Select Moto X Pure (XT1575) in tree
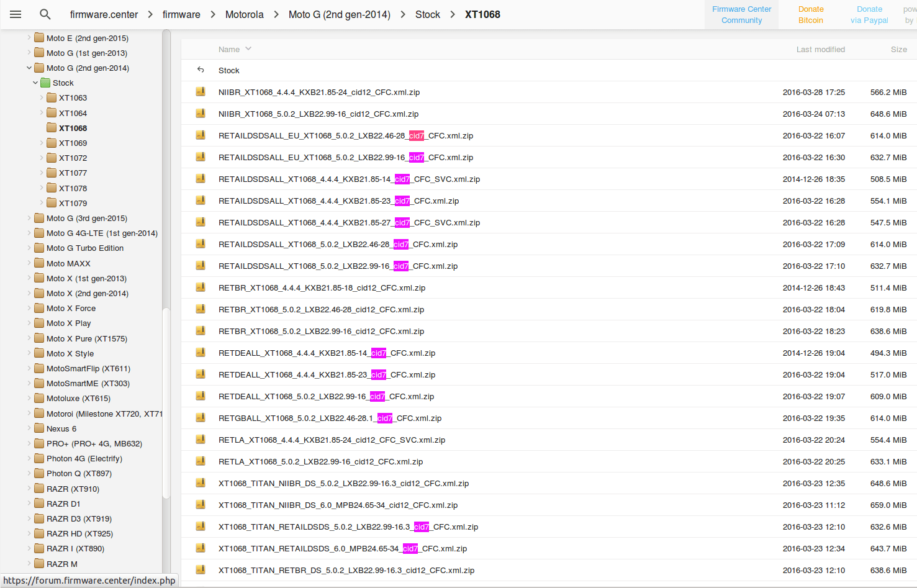The height and width of the screenshot is (588, 917). (x=87, y=338)
